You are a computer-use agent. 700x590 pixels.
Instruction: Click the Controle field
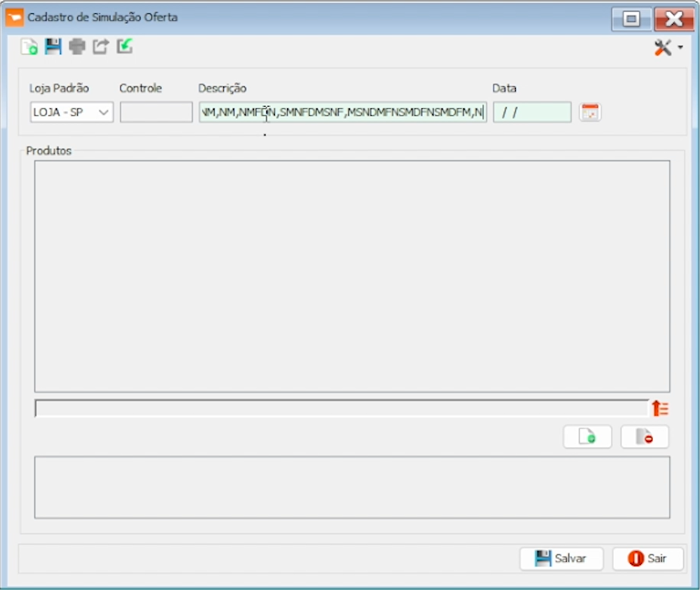click(156, 112)
